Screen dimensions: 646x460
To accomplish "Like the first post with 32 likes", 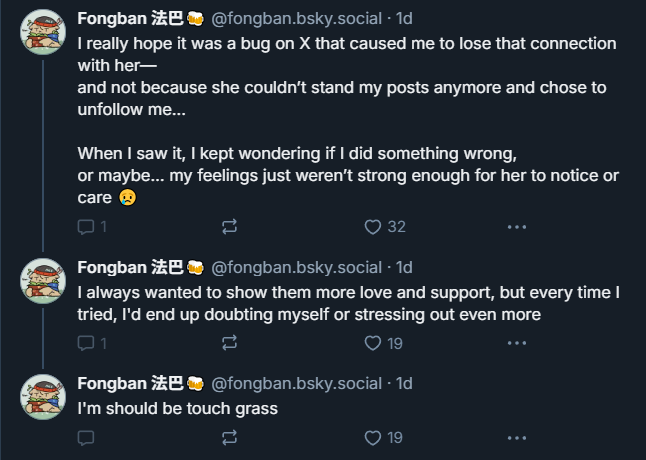I will (373, 227).
